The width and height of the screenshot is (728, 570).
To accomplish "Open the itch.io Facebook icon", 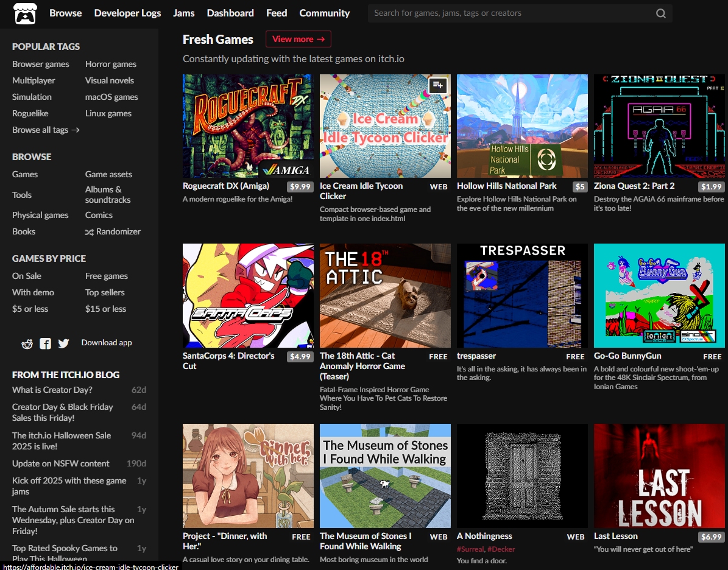I will point(45,343).
